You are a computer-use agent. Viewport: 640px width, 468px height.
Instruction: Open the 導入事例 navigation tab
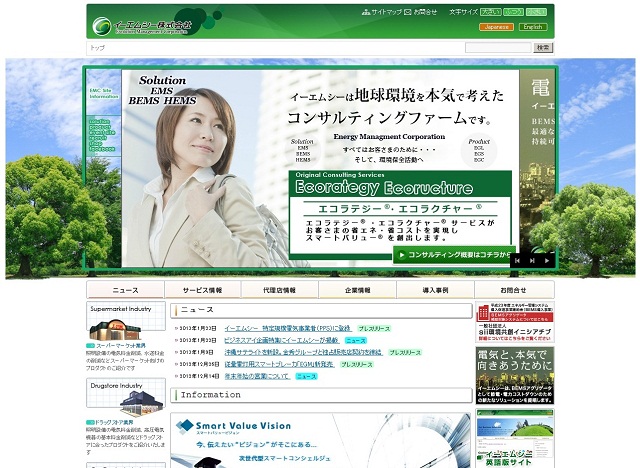coord(435,290)
